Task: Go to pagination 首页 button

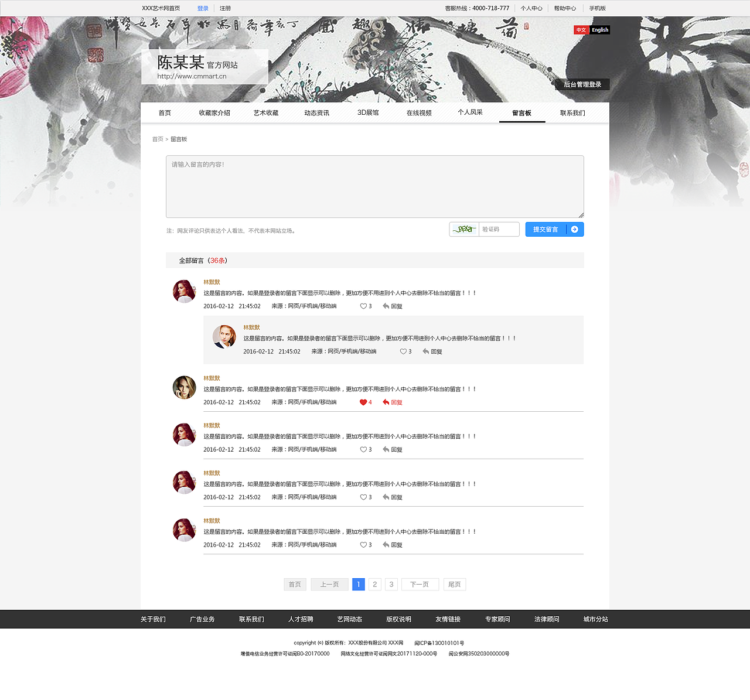Action: (x=295, y=585)
